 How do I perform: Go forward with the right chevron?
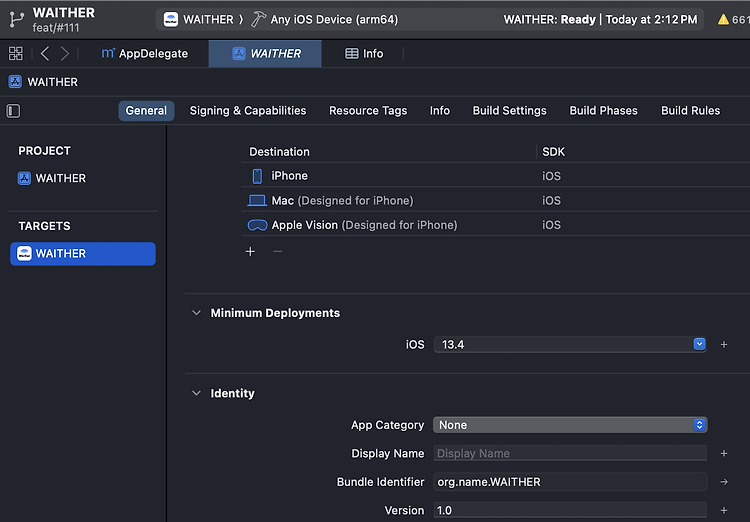pos(65,53)
